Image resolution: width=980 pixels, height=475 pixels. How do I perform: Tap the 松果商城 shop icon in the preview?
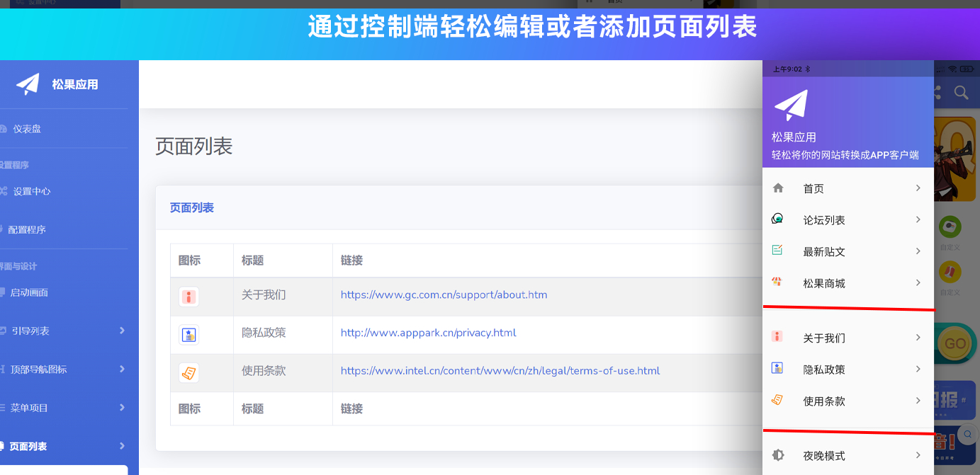click(x=777, y=282)
